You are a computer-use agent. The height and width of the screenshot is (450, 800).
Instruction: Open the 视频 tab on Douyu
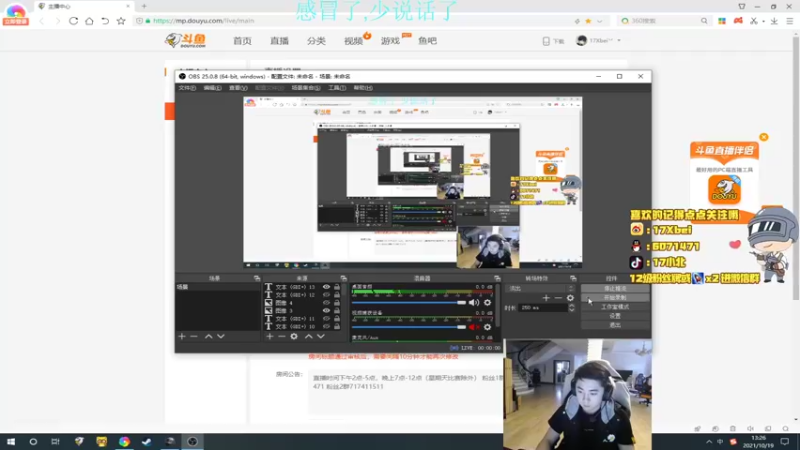point(353,41)
